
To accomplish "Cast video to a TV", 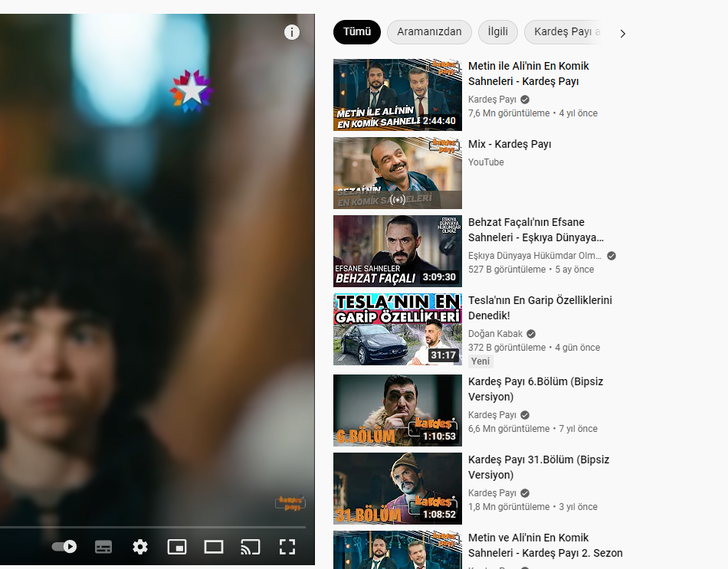I will click(251, 547).
